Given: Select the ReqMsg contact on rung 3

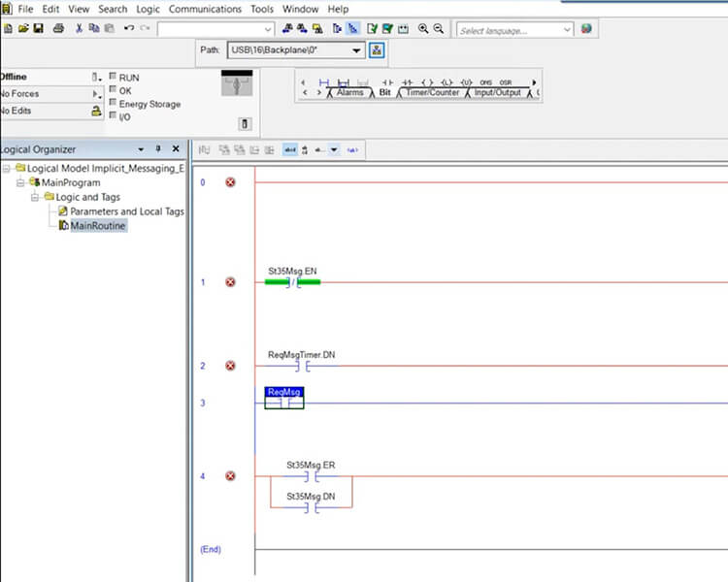Looking at the screenshot, I should pyautogui.click(x=284, y=399).
